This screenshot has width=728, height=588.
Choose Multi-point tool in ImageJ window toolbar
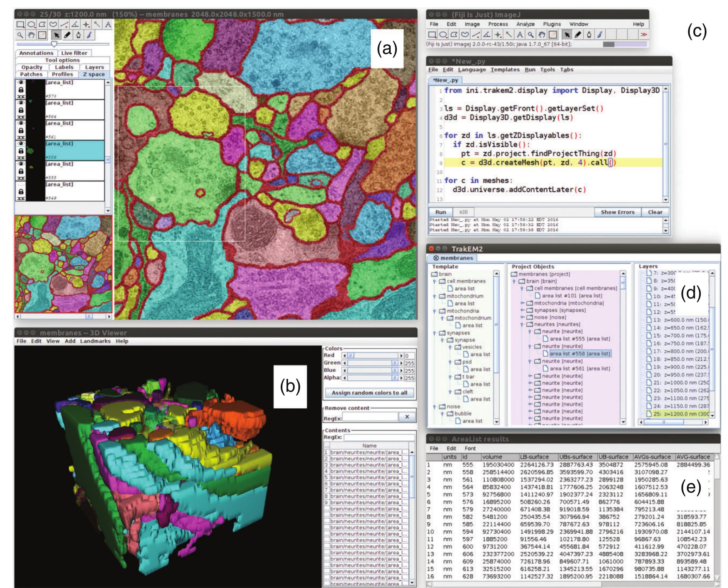[x=498, y=35]
